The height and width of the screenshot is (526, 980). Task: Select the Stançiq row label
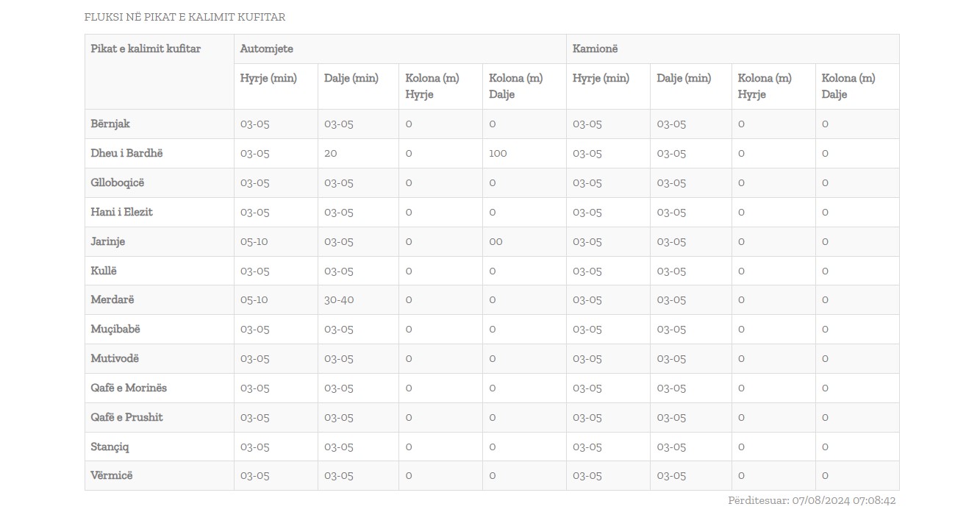click(x=110, y=447)
